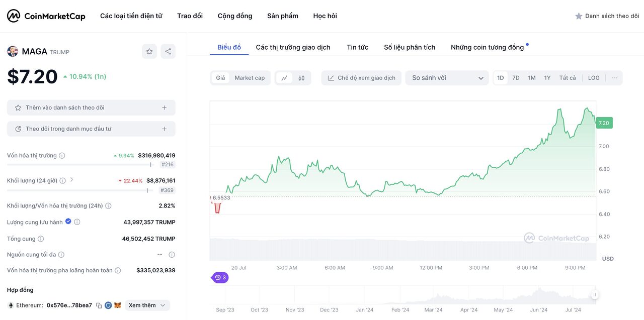
Task: Set chart range to 1D
Action: point(501,78)
